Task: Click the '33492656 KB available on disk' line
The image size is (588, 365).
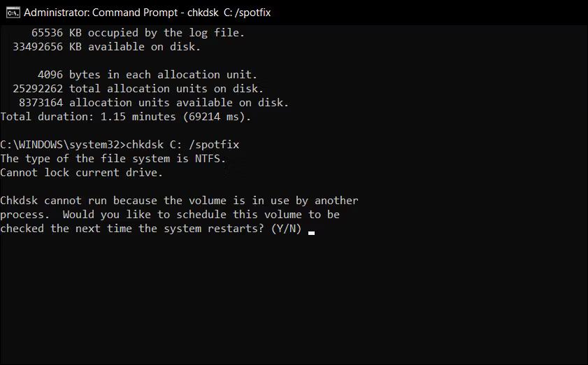Action: (107, 47)
